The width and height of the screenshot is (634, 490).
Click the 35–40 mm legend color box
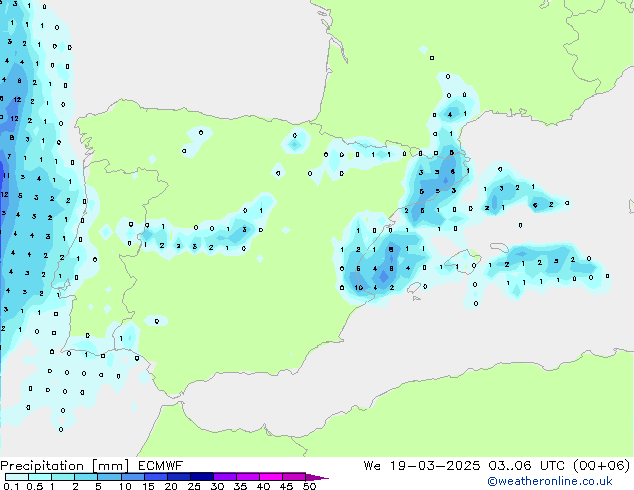pos(247,477)
